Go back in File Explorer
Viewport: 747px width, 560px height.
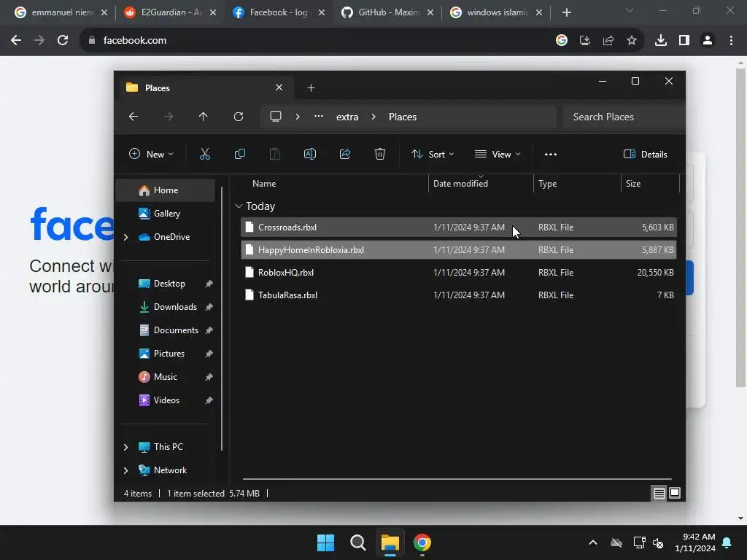[x=133, y=117]
